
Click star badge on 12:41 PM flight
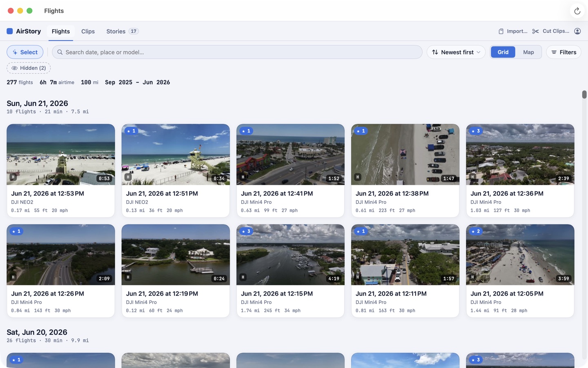246,131
